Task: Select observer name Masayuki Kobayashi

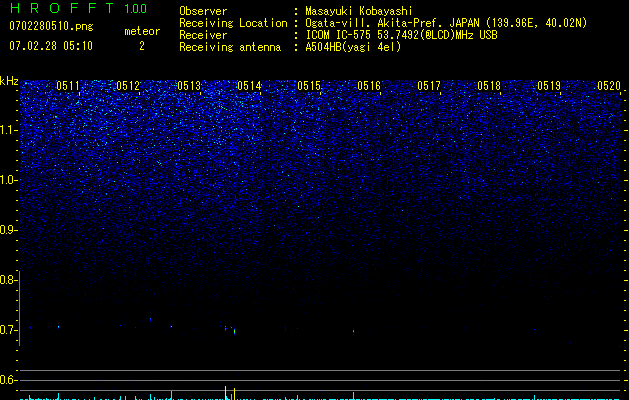Action: pos(359,11)
